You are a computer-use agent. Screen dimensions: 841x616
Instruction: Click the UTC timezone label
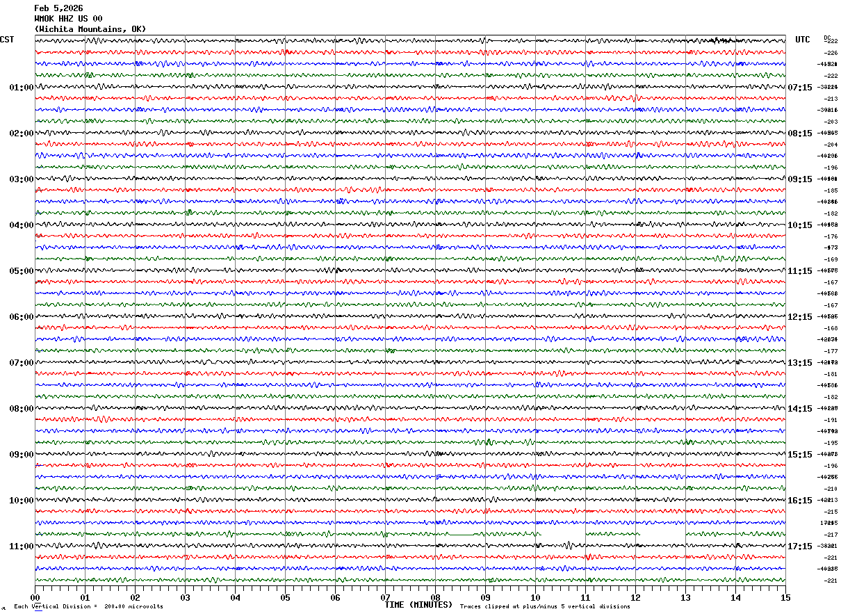coord(803,40)
